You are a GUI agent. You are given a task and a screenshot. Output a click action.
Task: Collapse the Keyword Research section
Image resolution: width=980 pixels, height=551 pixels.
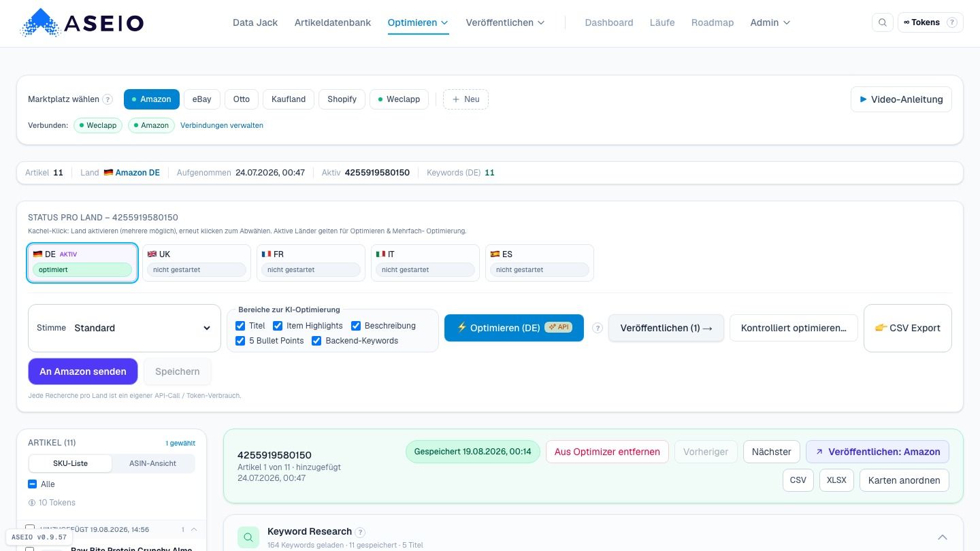tap(943, 537)
